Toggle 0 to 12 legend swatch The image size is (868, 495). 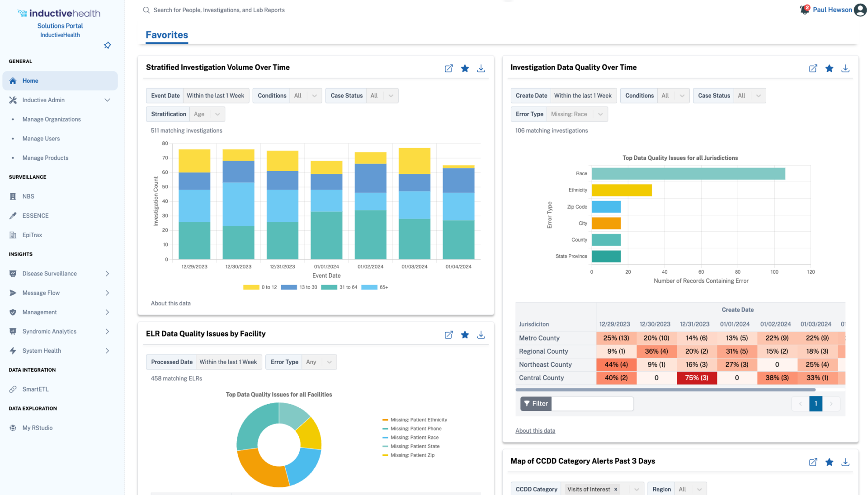tap(251, 287)
